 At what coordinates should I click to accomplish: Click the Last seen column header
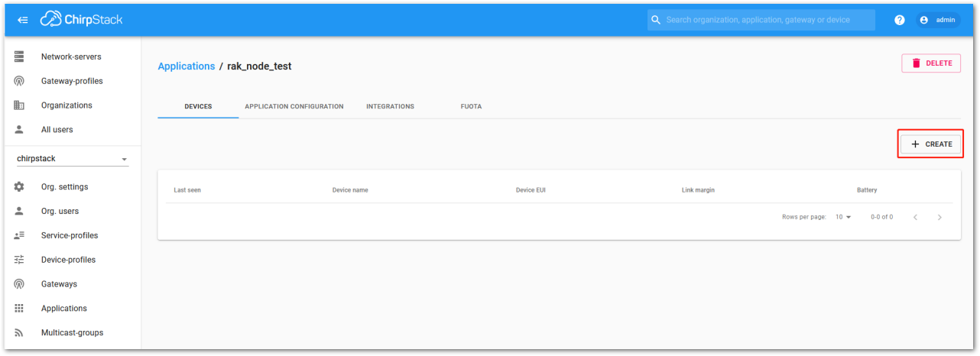187,190
